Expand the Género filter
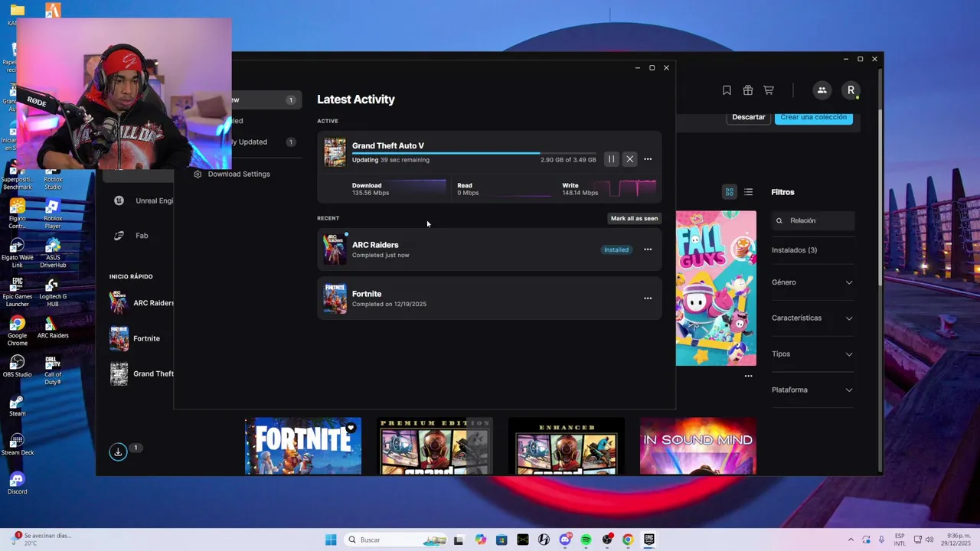 pos(812,282)
